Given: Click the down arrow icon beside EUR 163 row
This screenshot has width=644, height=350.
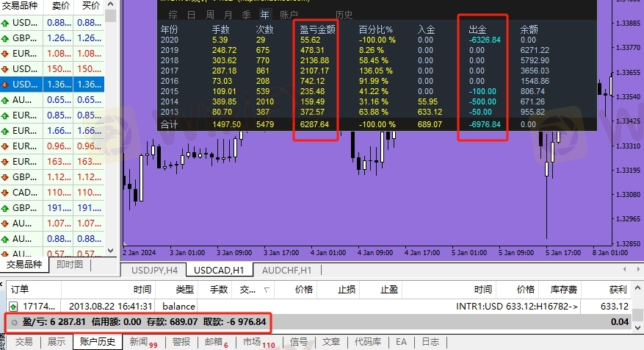Looking at the screenshot, I should click(5, 162).
